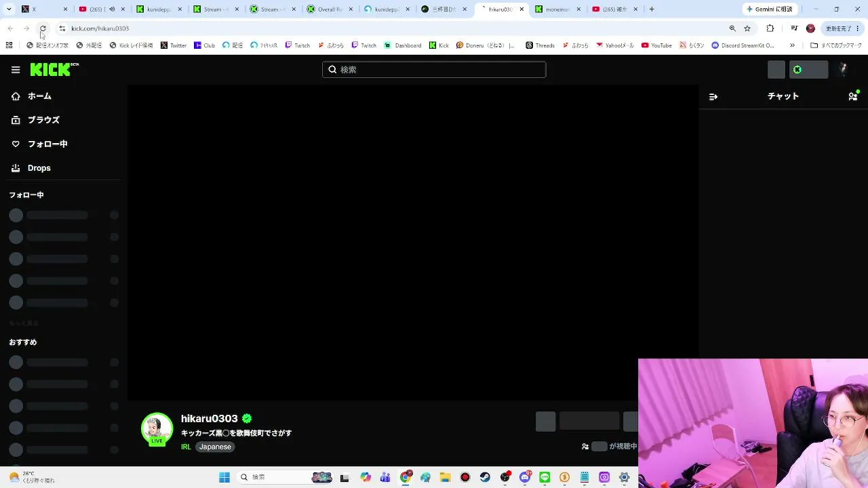Mute the YouTube (265) tab audio

pos(112,9)
